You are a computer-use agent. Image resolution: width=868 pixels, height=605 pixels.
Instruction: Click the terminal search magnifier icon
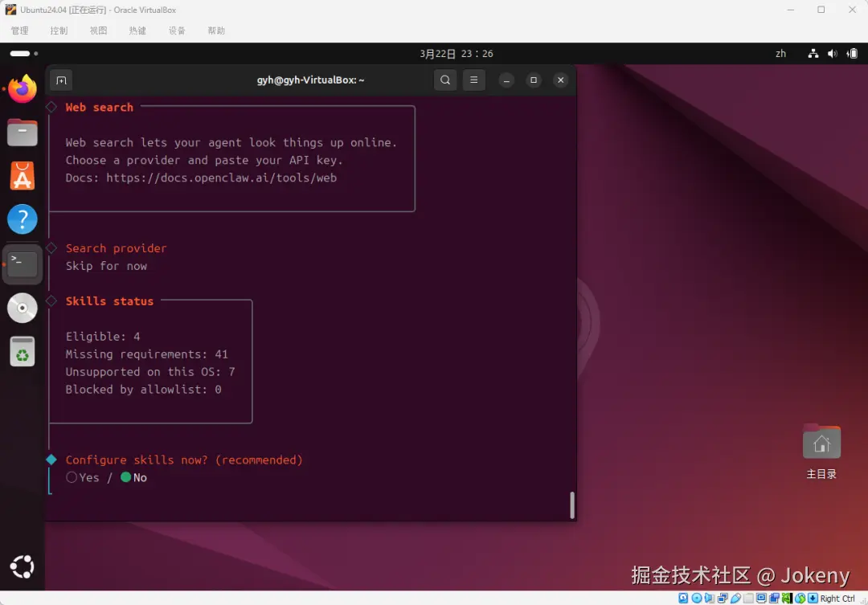pos(445,80)
